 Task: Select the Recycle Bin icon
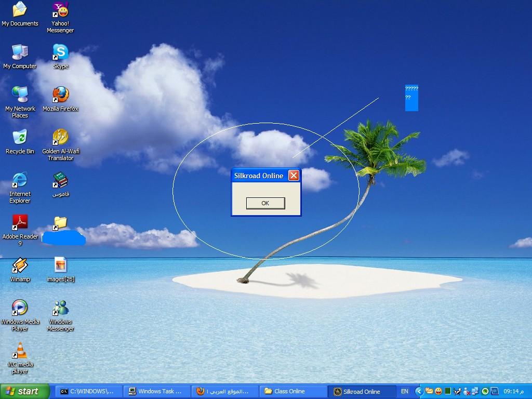pyautogui.click(x=20, y=138)
